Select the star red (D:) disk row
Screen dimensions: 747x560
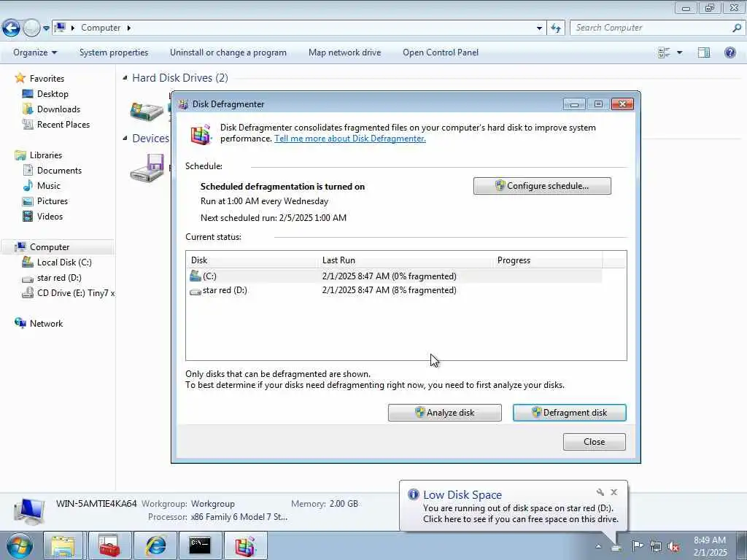pyautogui.click(x=395, y=290)
